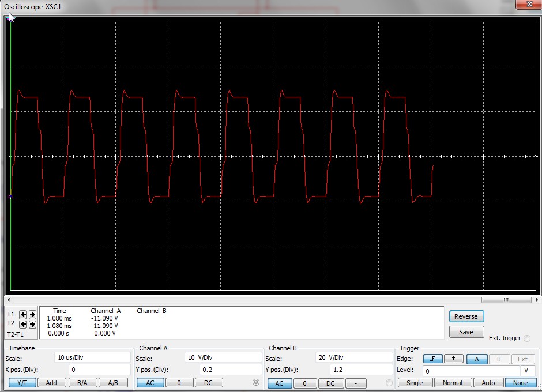Image resolution: width=542 pixels, height=392 pixels.
Task: Select the Ext. trigger radio indicator
Action: pyautogui.click(x=527, y=338)
